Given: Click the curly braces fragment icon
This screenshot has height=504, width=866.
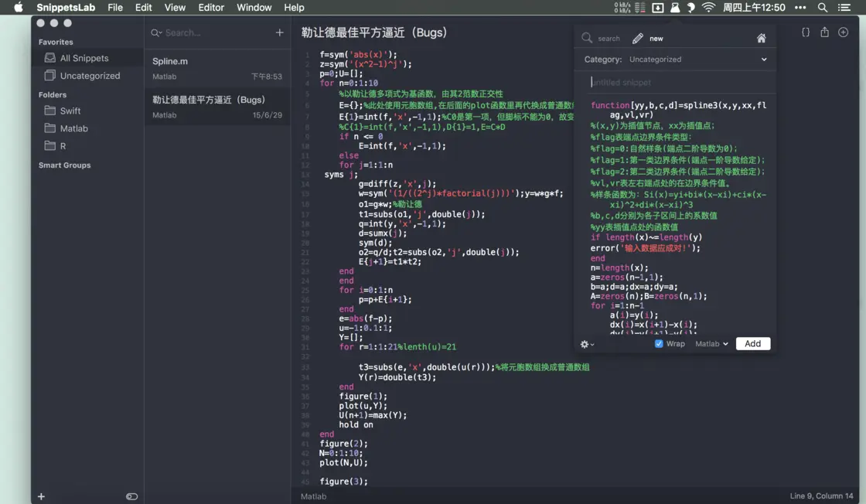Looking at the screenshot, I should 805,32.
